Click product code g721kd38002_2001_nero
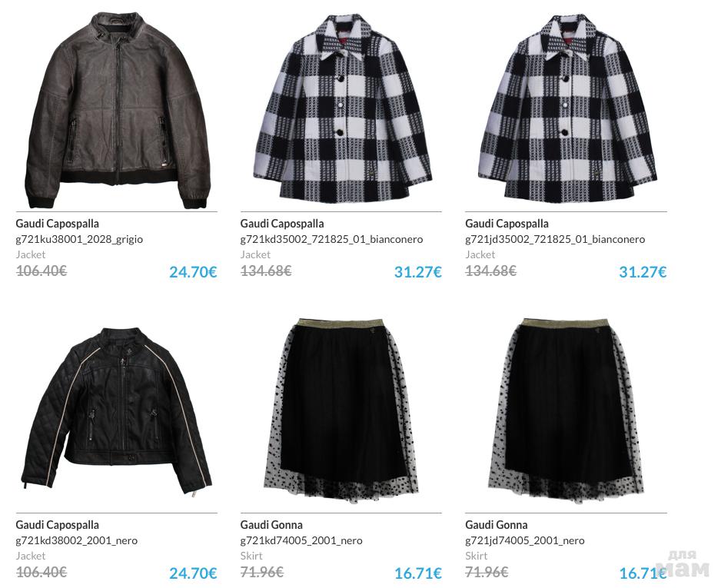Viewport: 721px width, 588px height. pyautogui.click(x=76, y=540)
